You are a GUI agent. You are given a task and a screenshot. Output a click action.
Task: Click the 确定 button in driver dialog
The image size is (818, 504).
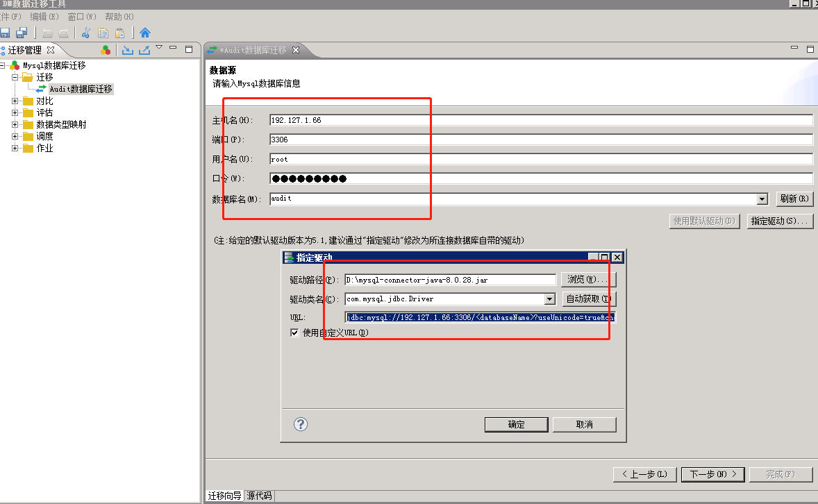click(x=516, y=424)
